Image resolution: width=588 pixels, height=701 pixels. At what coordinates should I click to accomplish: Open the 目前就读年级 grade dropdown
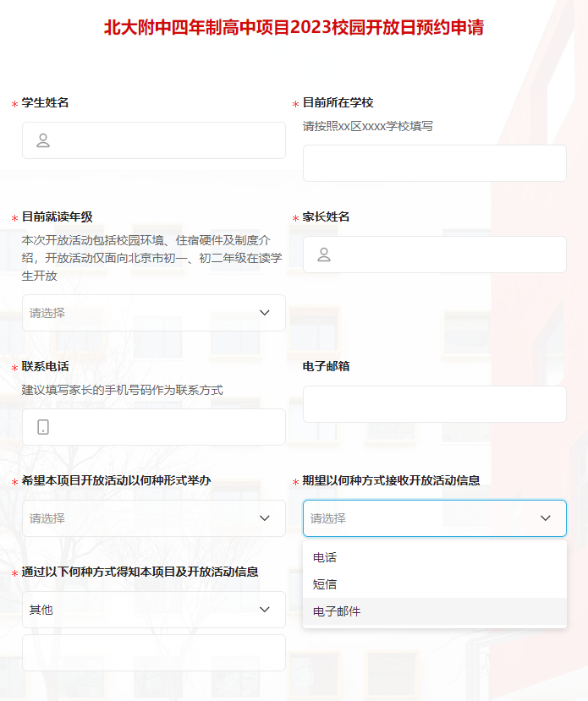click(144, 313)
